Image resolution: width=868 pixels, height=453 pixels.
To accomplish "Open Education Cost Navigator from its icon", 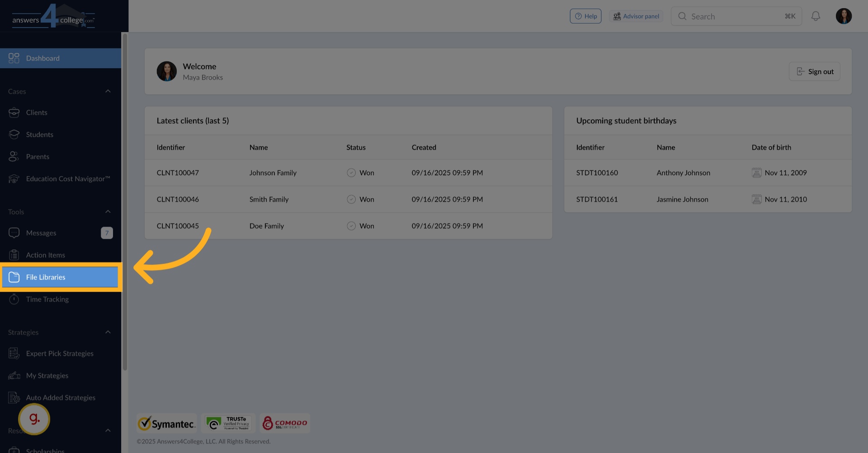I will 14,178.
